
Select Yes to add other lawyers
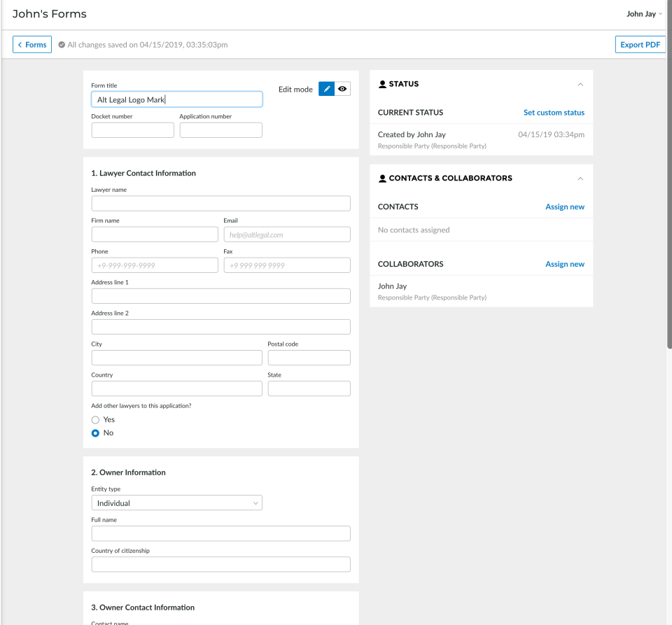point(96,420)
